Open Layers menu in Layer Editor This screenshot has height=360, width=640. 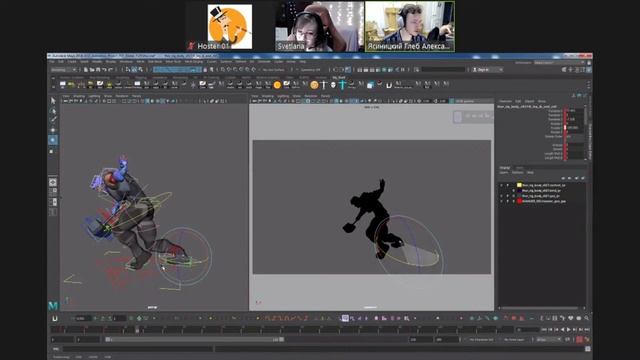pyautogui.click(x=504, y=173)
